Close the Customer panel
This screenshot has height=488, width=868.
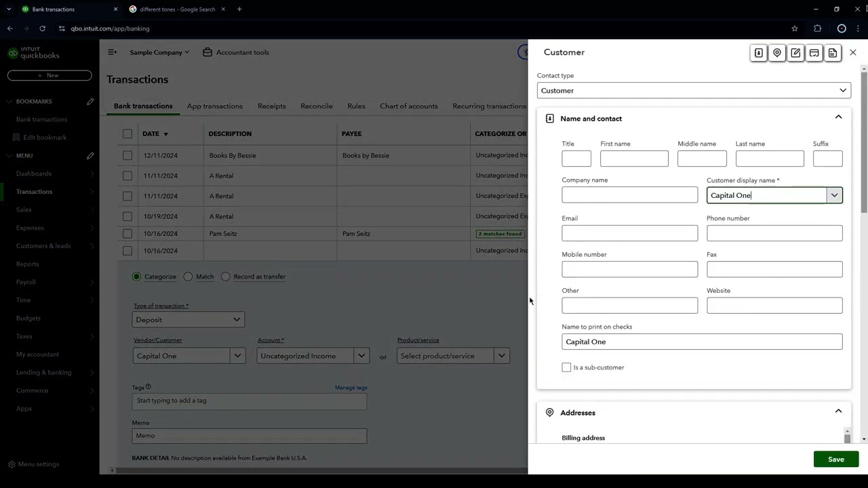[x=853, y=52]
